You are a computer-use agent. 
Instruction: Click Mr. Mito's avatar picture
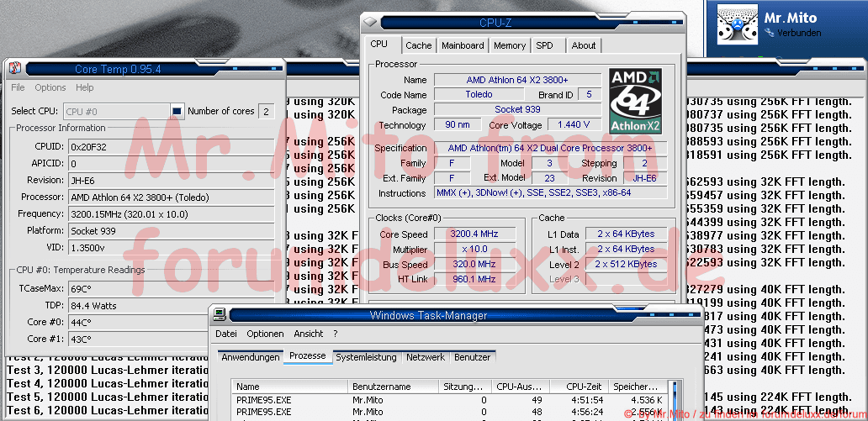738,24
